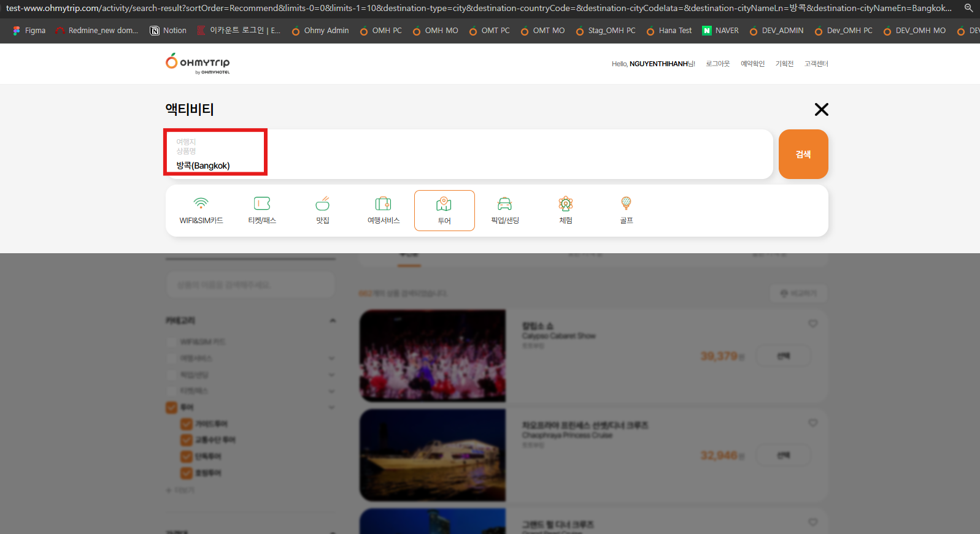Click the magnifier zoom icon in the address bar
This screenshot has width=980, height=534.
968,8
